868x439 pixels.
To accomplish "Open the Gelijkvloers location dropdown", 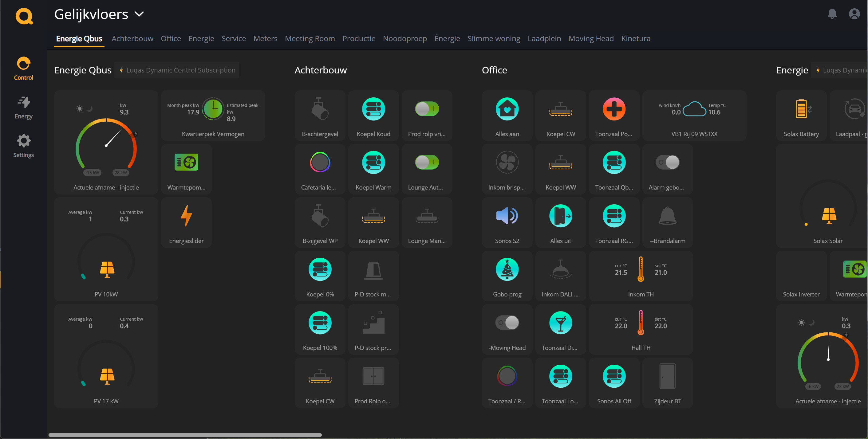I will tap(99, 14).
